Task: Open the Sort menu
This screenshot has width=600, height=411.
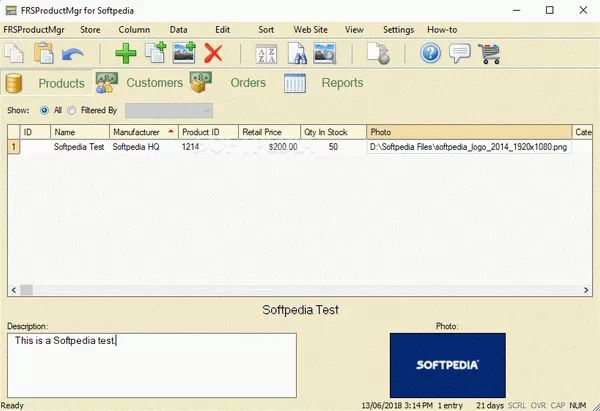Action: pos(266,30)
